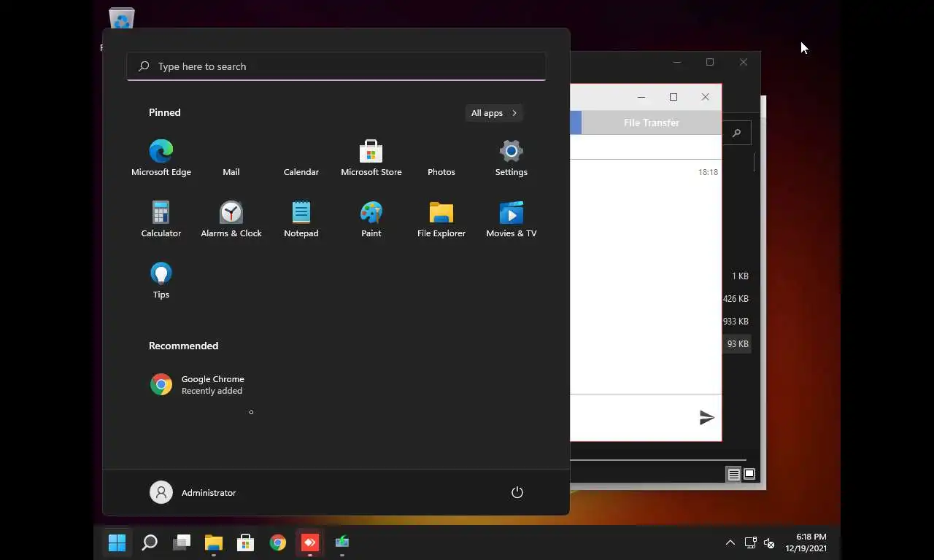Open Microsoft Store from the taskbar
Image resolution: width=934 pixels, height=560 pixels.
click(x=245, y=542)
